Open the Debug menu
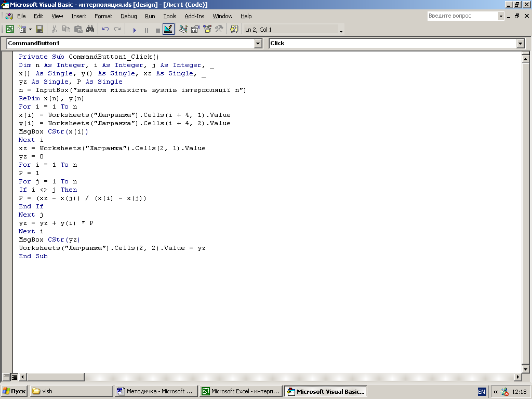This screenshot has width=532, height=399. click(x=129, y=16)
